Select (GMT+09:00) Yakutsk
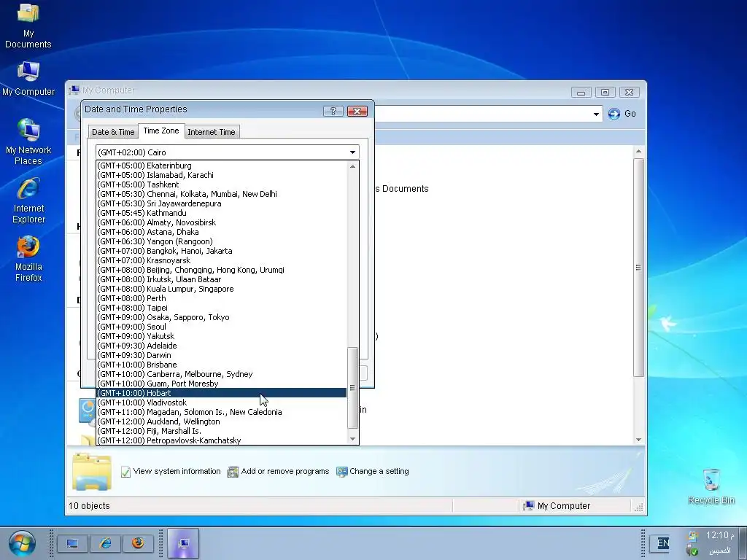The width and height of the screenshot is (747, 560). coord(222,336)
